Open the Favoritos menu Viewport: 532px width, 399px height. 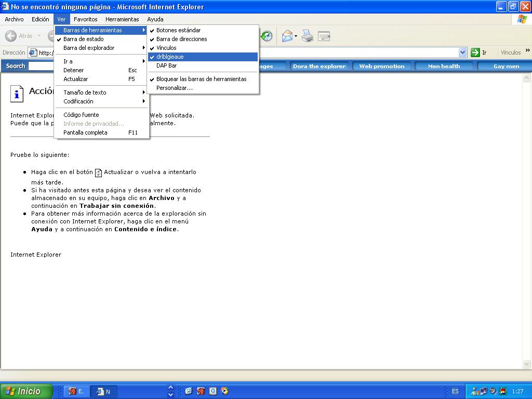tap(86, 19)
